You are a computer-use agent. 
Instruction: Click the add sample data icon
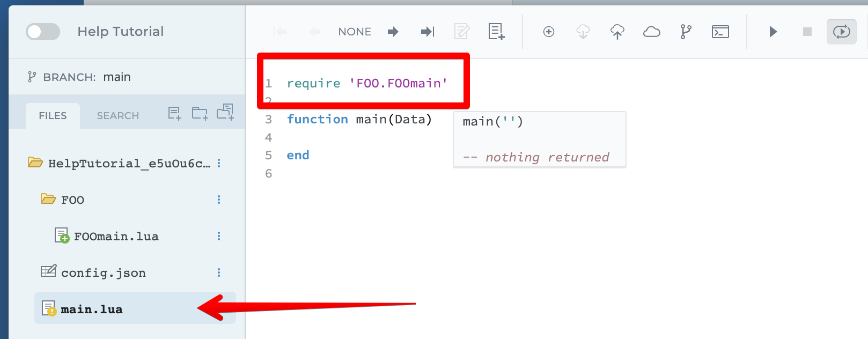coord(496,32)
